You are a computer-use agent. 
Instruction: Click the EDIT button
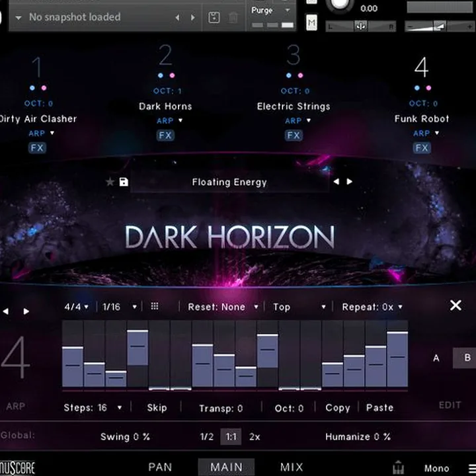450,405
